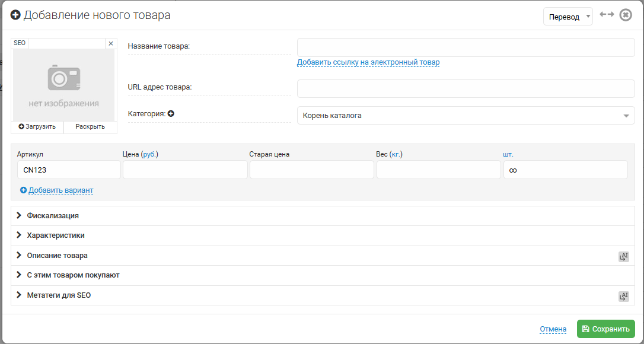Image resolution: width=644 pixels, height=344 pixels.
Task: Open the Корень каталога category dropdown
Action: 466,116
